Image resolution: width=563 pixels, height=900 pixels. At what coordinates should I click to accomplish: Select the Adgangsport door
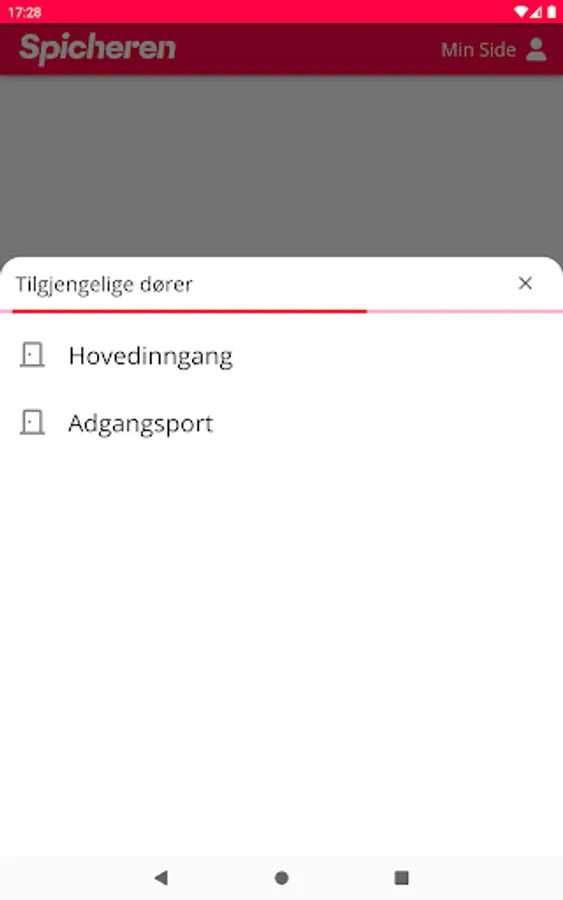[281, 423]
